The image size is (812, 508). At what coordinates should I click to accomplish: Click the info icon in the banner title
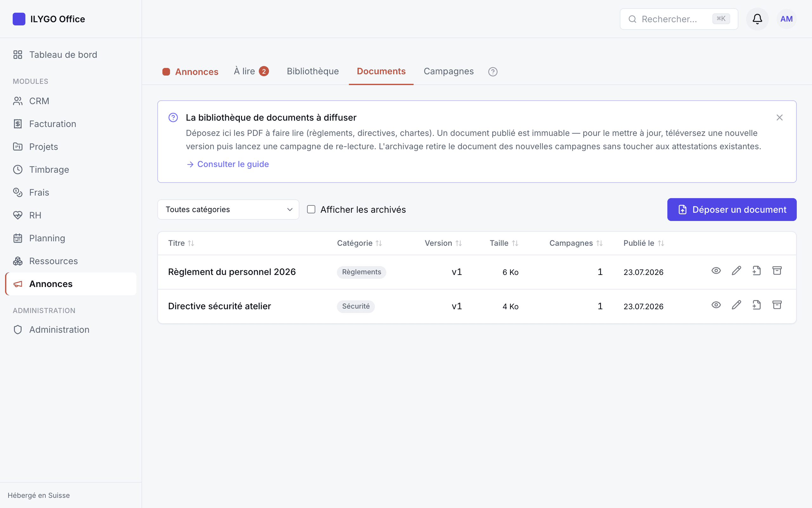point(173,117)
